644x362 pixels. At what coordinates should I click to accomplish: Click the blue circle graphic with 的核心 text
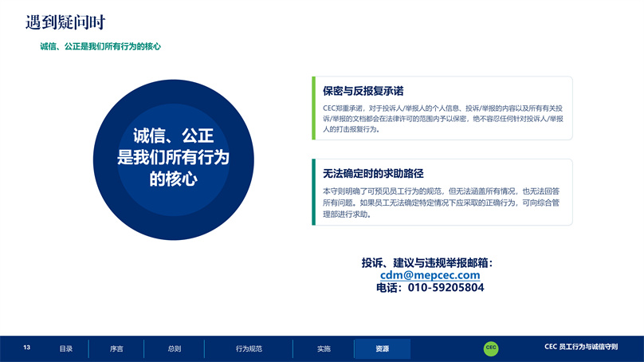173,159
